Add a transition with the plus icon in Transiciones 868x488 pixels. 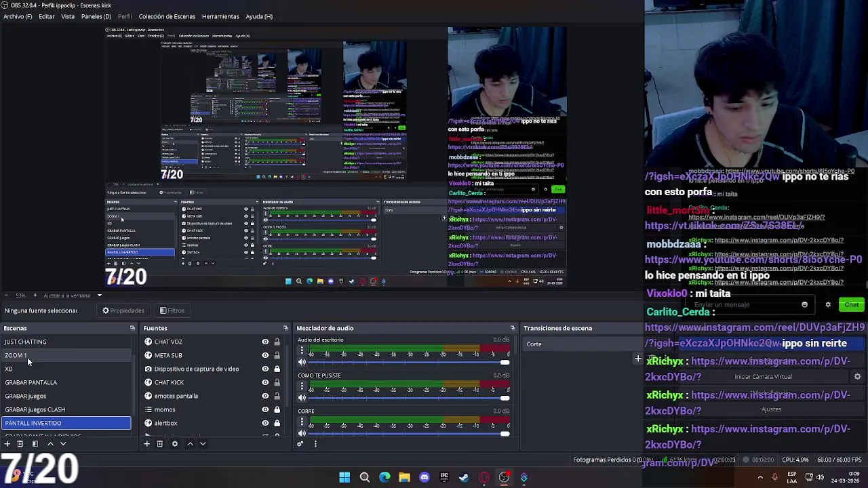pos(637,358)
